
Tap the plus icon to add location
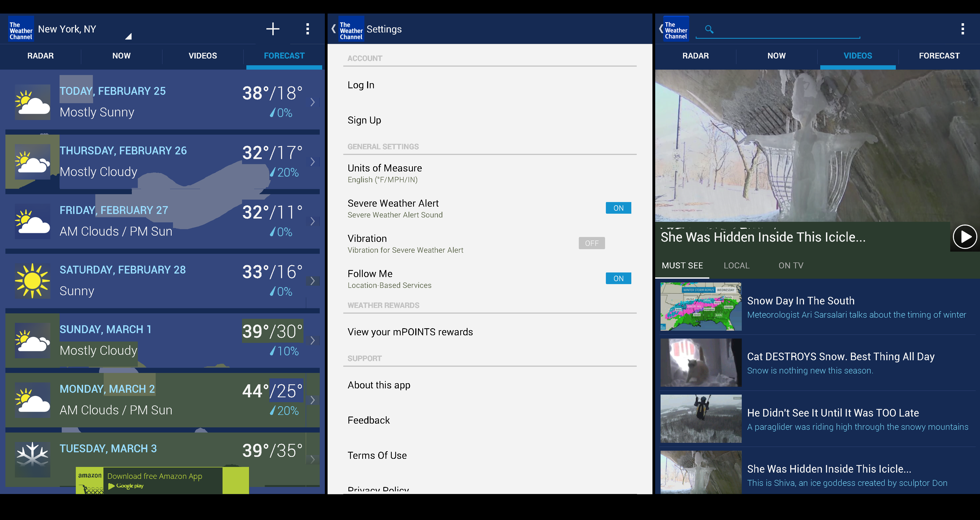[x=272, y=29]
